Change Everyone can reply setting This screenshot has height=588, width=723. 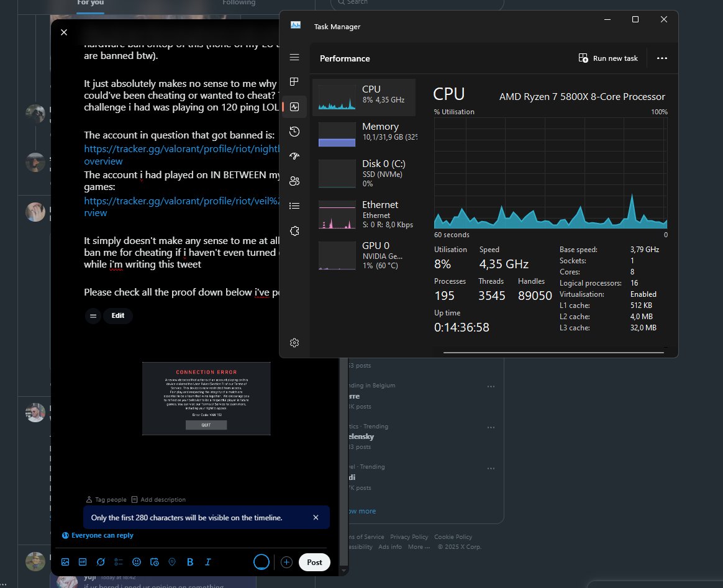pyautogui.click(x=98, y=535)
